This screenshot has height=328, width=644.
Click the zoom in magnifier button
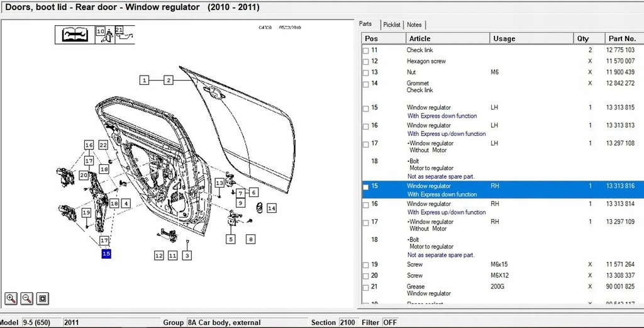pos(11,298)
